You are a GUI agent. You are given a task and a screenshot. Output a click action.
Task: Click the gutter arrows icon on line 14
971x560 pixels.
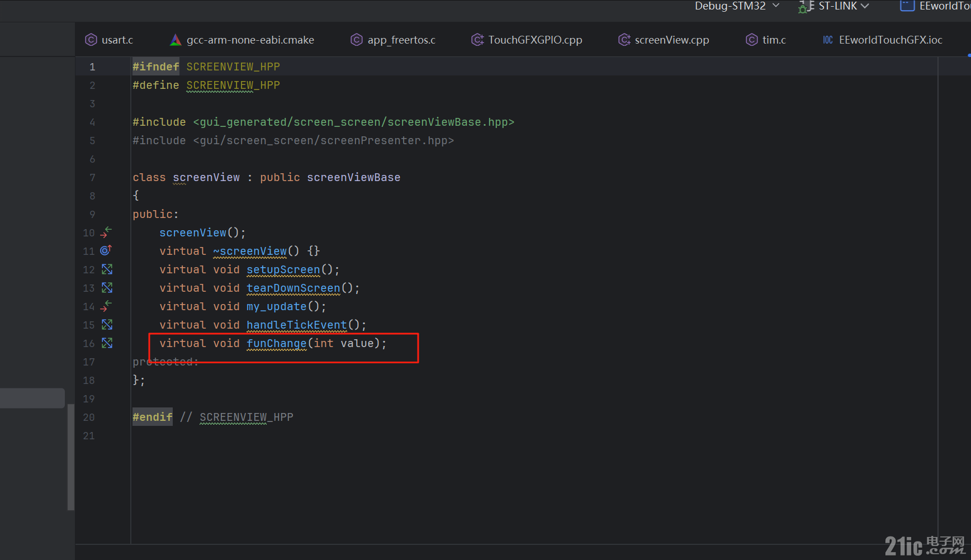(x=106, y=306)
